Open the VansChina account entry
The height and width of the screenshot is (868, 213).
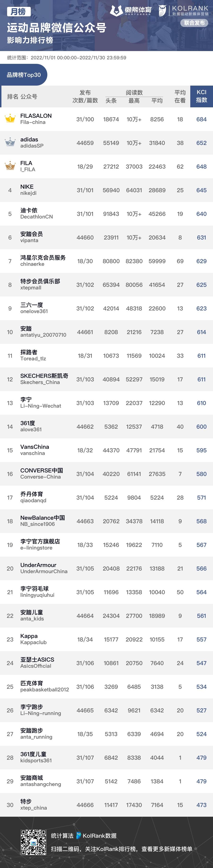pos(106,450)
